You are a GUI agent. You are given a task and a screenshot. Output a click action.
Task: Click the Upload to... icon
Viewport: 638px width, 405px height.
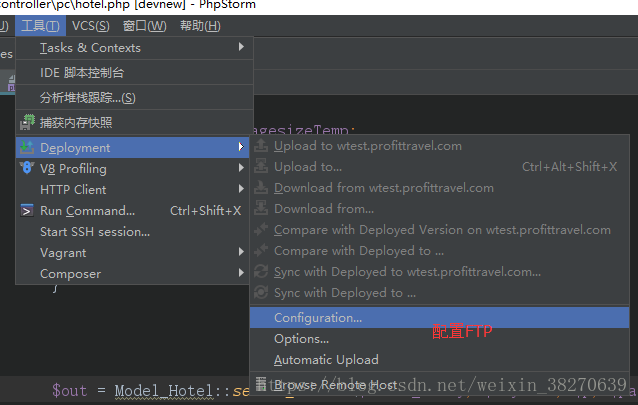tap(261, 166)
